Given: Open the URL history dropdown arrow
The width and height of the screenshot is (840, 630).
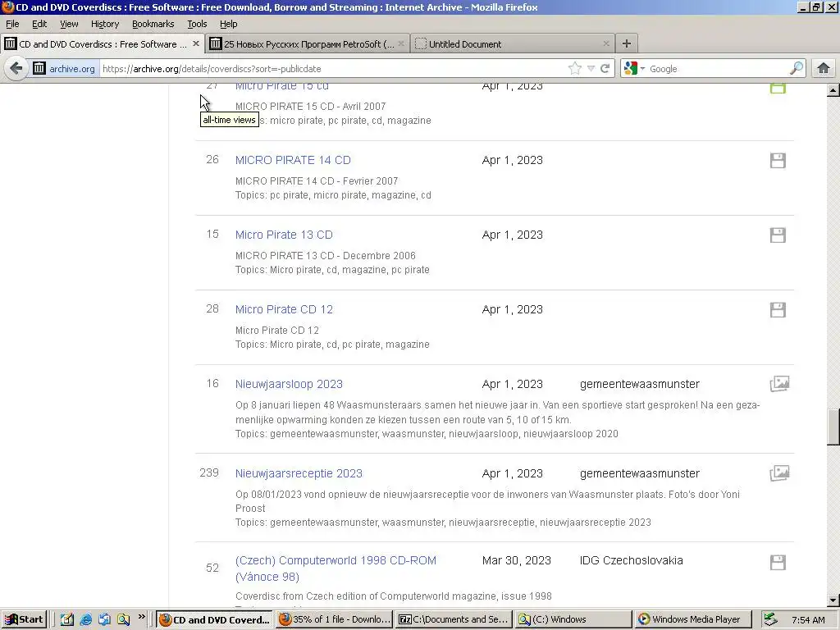Looking at the screenshot, I should (x=591, y=69).
